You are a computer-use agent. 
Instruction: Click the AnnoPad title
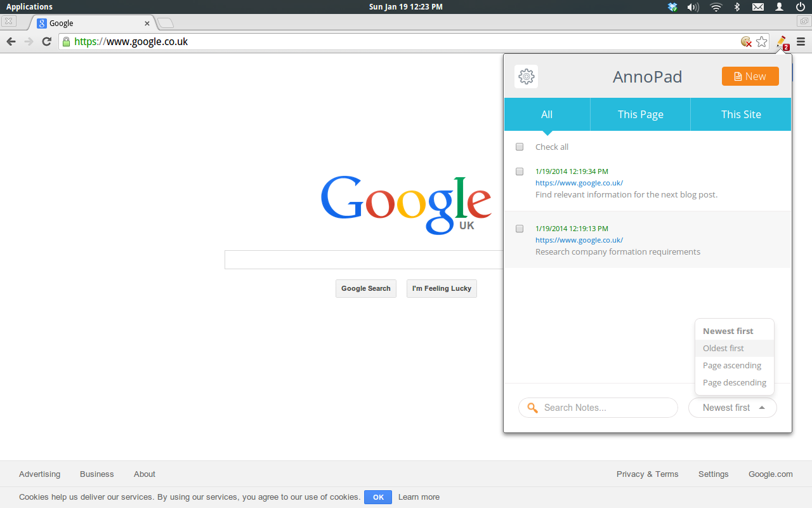click(647, 77)
